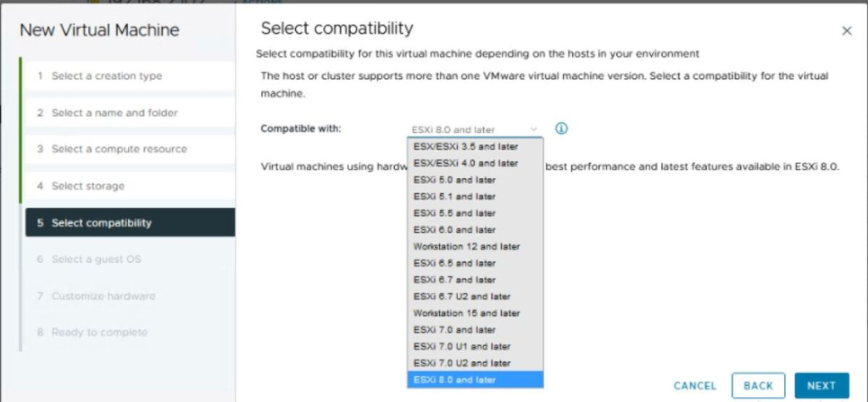Screen dimensions: 868x402
Task: Click the BACK button
Action: [x=758, y=385]
